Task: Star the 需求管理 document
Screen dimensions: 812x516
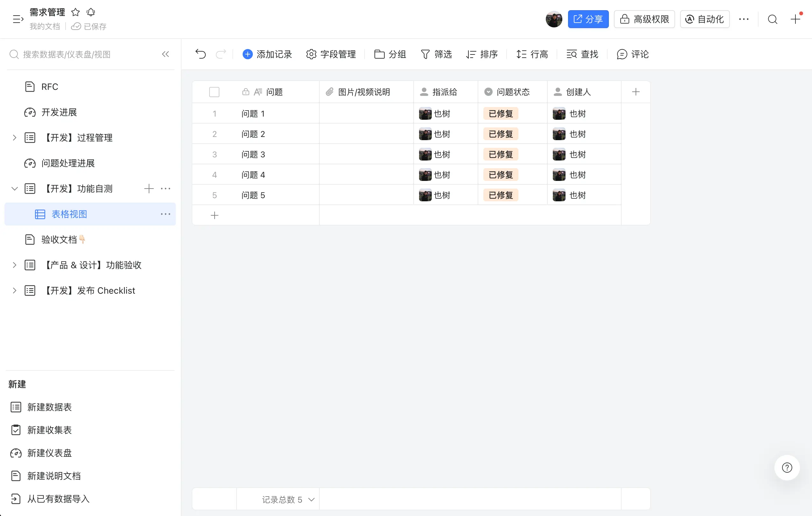Action: coord(75,12)
